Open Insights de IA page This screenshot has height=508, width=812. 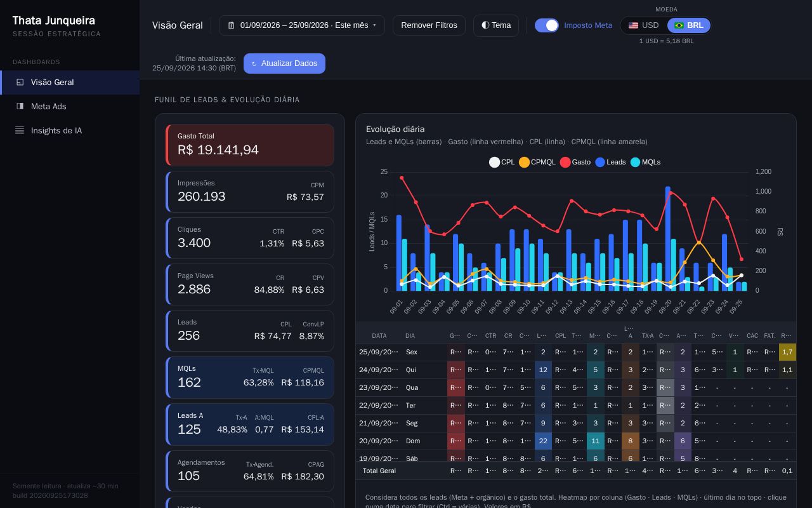70,131
